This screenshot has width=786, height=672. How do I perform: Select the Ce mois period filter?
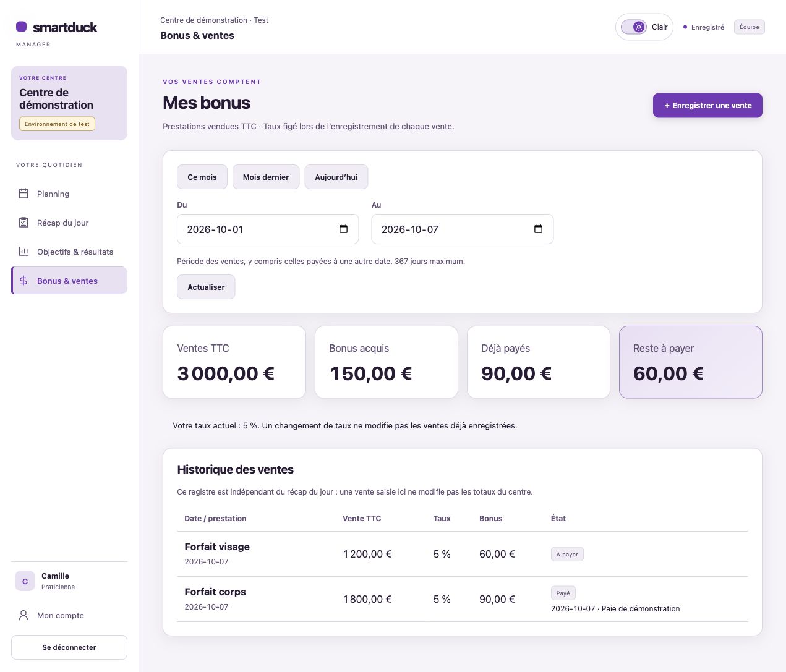tap(202, 177)
